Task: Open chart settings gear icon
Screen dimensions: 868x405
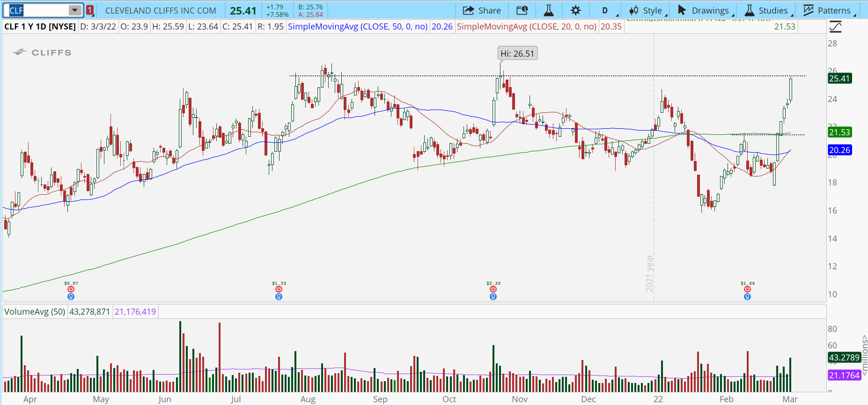Action: (x=576, y=10)
